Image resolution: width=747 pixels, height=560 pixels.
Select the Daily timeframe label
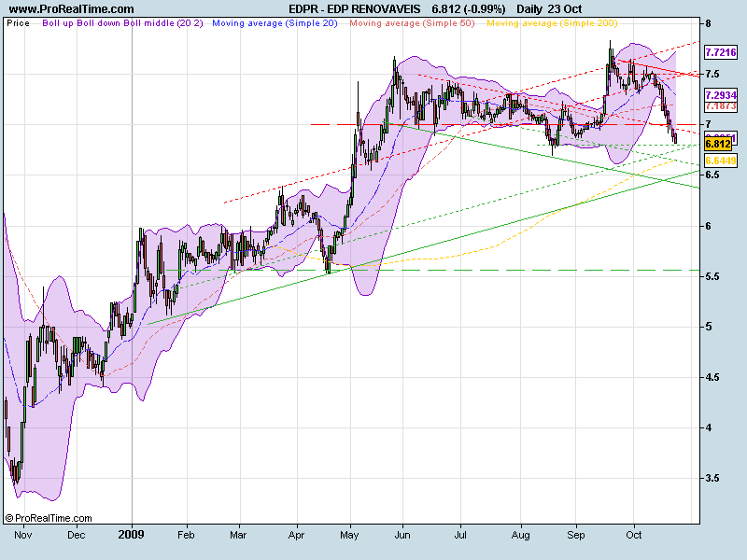point(529,9)
